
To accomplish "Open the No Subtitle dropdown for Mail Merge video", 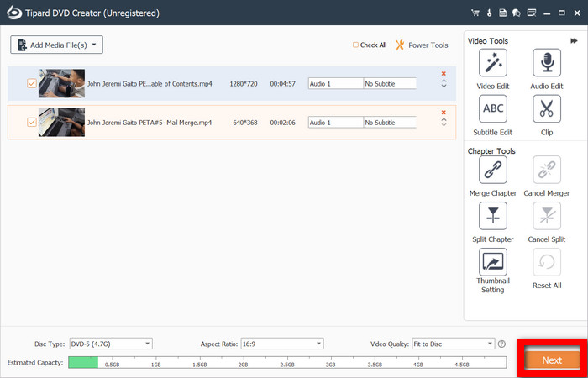I will tap(390, 123).
